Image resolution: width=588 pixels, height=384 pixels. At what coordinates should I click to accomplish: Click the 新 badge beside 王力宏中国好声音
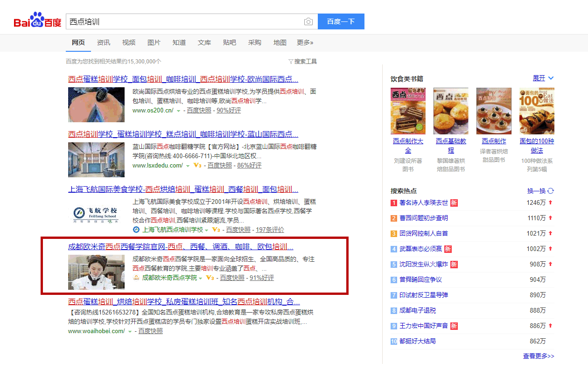[x=454, y=326]
